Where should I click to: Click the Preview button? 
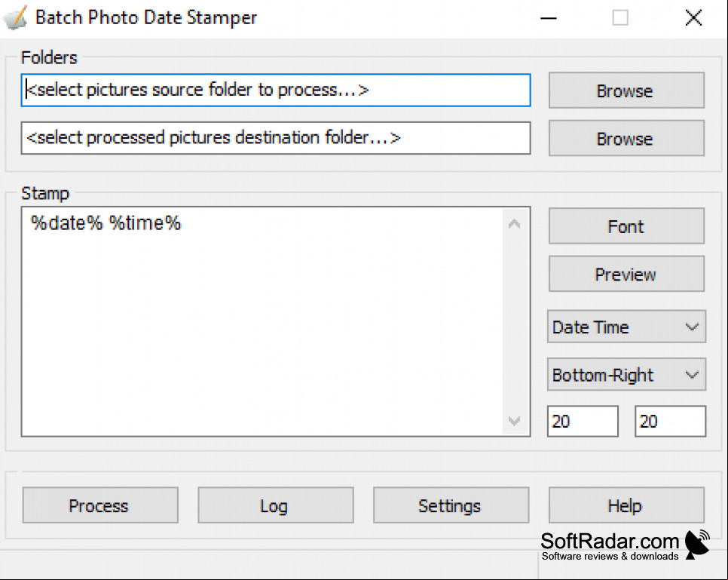click(626, 274)
